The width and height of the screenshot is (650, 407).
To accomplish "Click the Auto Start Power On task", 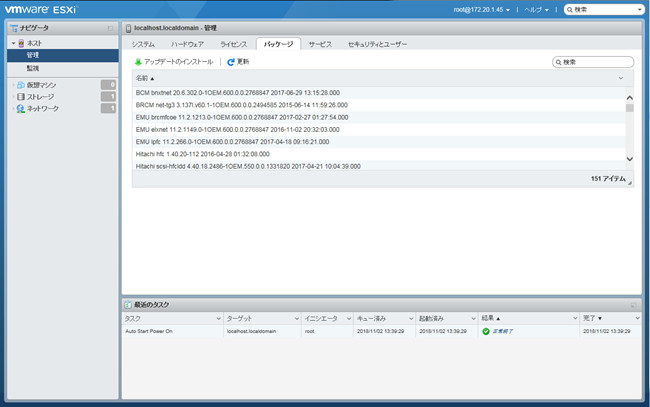I will [149, 331].
